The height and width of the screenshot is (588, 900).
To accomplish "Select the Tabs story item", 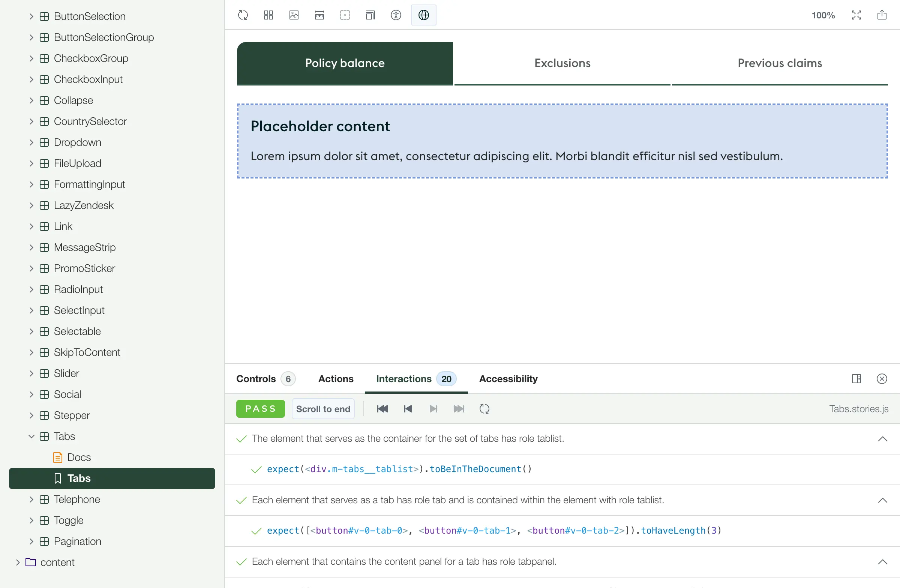I will tap(112, 478).
